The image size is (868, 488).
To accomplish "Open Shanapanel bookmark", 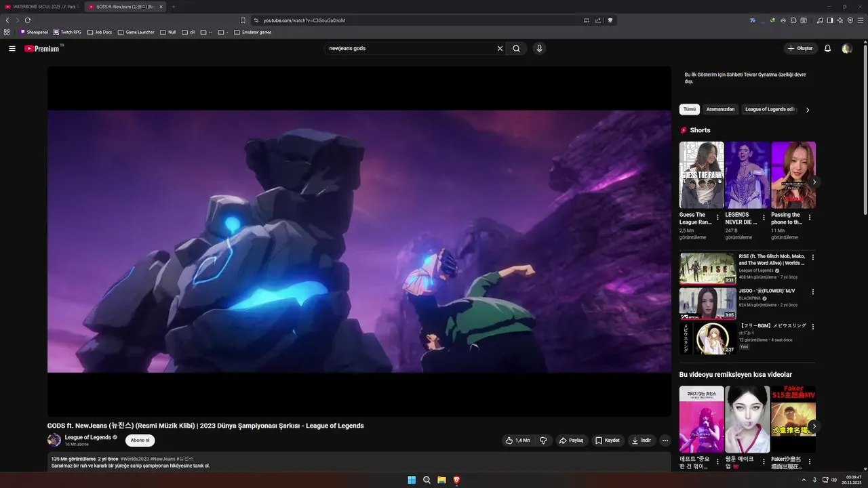I will coord(34,32).
